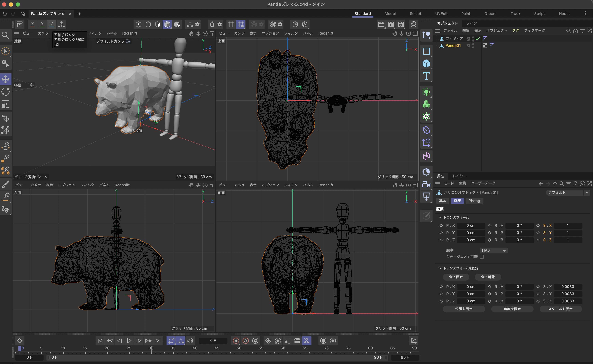Select the Scale tool in left toolbar
Screen dimensions: 593x364
coord(5,104)
